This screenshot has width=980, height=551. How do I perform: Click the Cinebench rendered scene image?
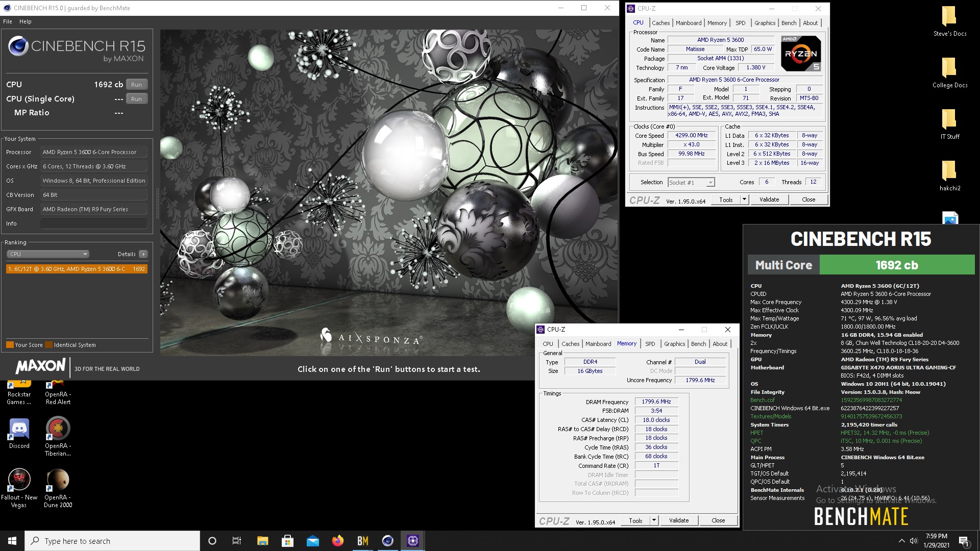[389, 192]
